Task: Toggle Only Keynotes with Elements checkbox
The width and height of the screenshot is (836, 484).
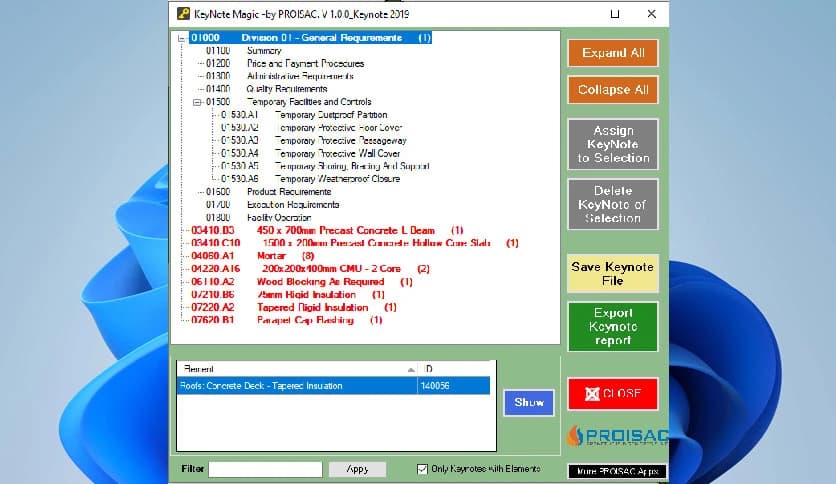Action: point(422,468)
